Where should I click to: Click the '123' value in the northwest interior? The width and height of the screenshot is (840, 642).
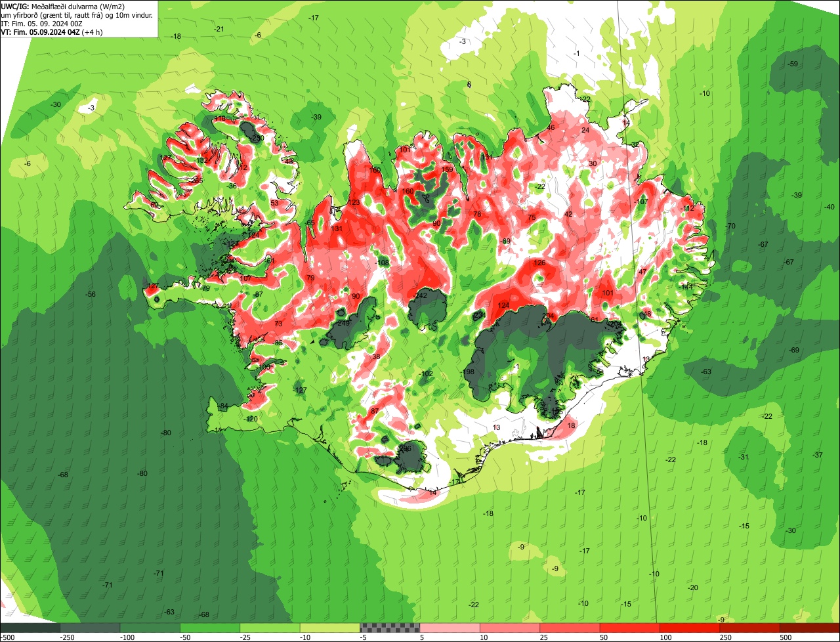click(x=354, y=202)
